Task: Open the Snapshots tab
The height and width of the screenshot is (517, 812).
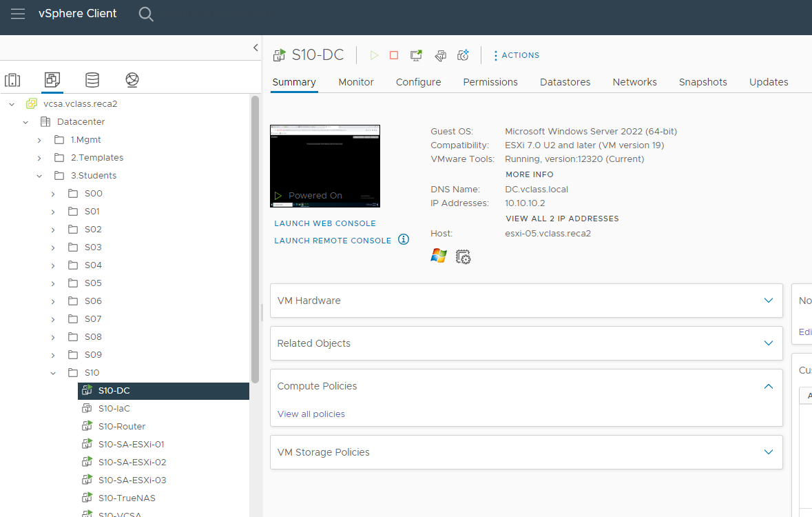Action: (702, 82)
